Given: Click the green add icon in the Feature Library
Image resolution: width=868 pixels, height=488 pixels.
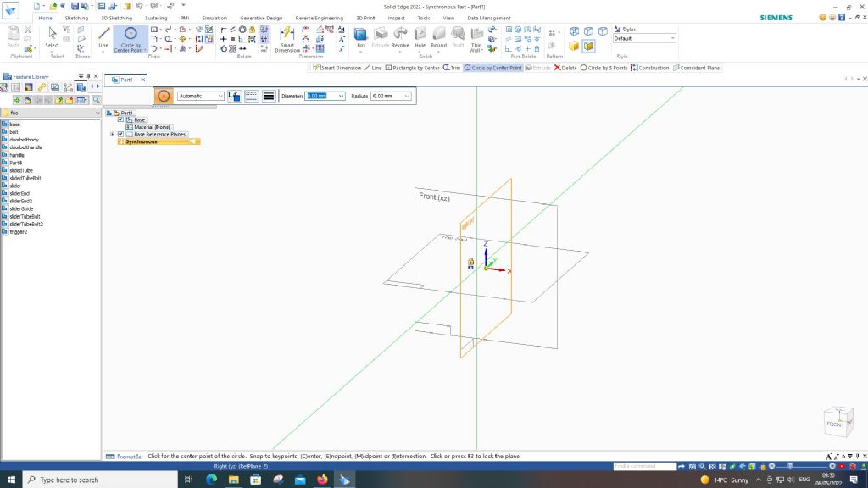Looking at the screenshot, I should [17, 100].
